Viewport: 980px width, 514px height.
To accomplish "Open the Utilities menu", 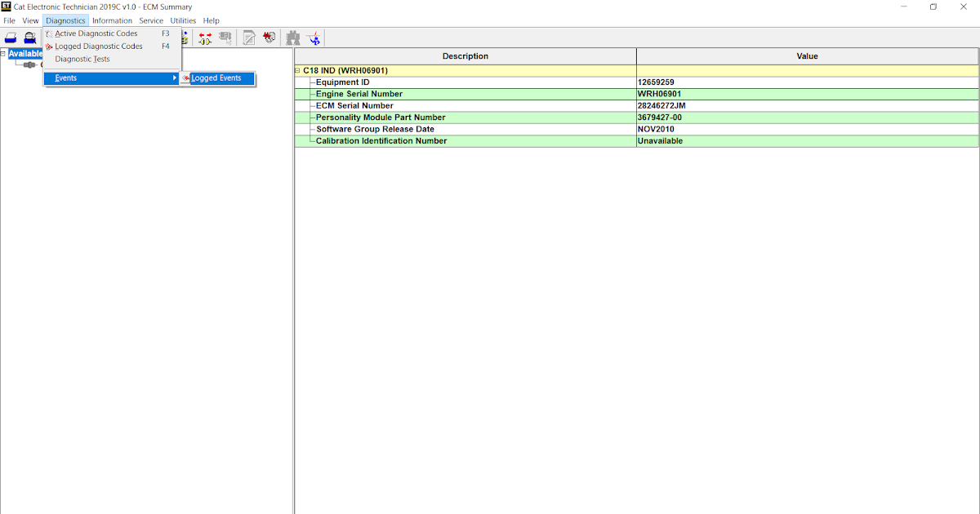I will (183, 20).
